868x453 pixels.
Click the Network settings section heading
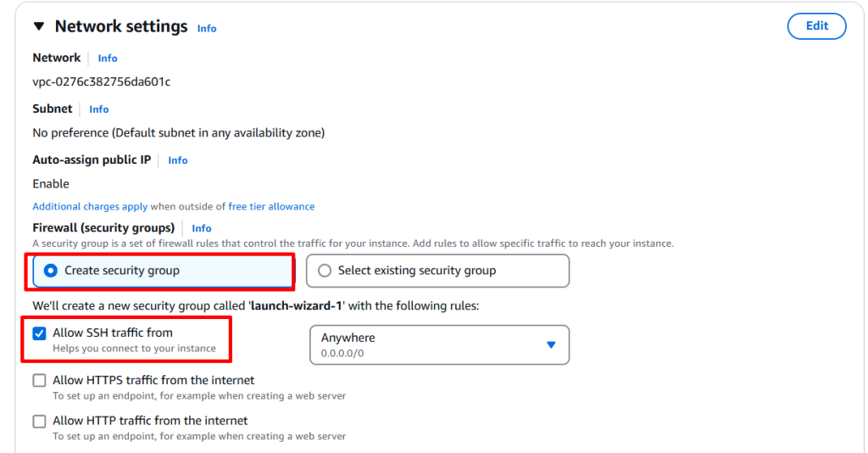[x=121, y=26]
